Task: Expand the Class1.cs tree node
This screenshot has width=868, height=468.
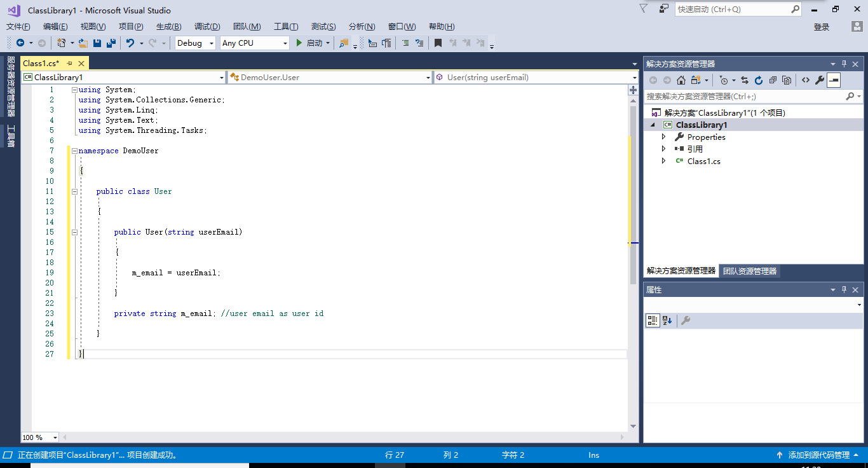Action: click(x=663, y=161)
